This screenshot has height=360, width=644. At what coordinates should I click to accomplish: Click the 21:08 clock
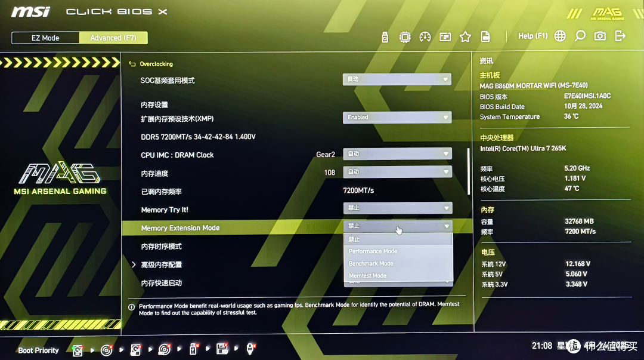click(x=541, y=346)
